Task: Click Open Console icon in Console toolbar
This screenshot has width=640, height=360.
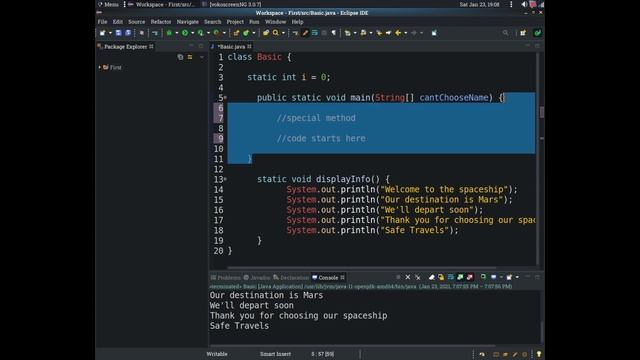Action: [x=509, y=277]
